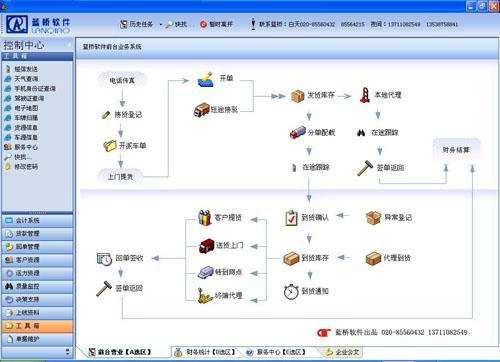Image resolution: width=500 pixels, height=362 pixels.
Task: Click the 异常登记 open box icon
Action: pyautogui.click(x=373, y=218)
